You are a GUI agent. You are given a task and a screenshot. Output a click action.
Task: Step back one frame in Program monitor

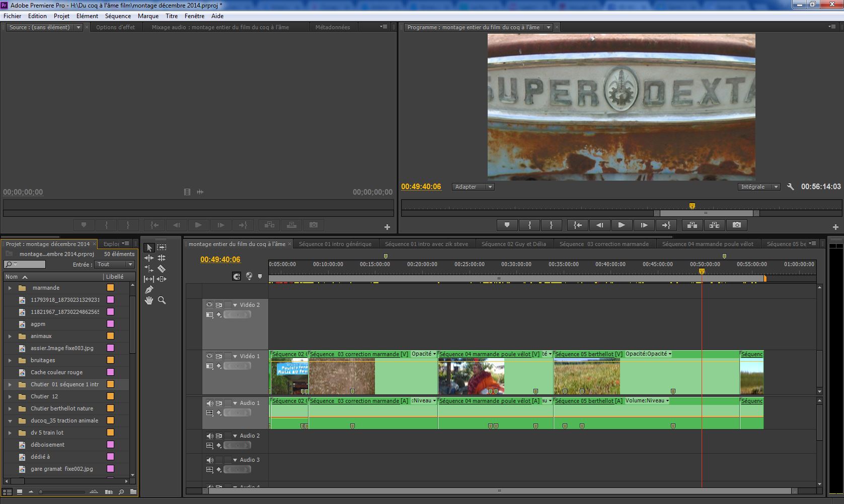599,225
